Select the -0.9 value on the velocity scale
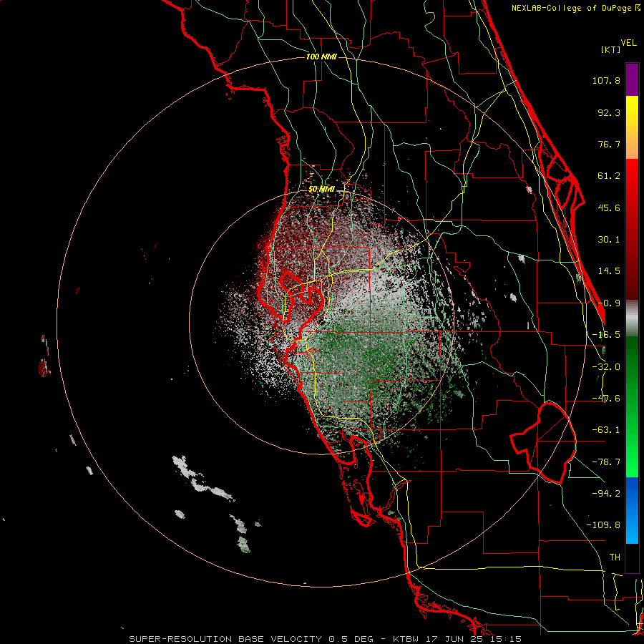The width and height of the screenshot is (644, 644). (x=609, y=303)
